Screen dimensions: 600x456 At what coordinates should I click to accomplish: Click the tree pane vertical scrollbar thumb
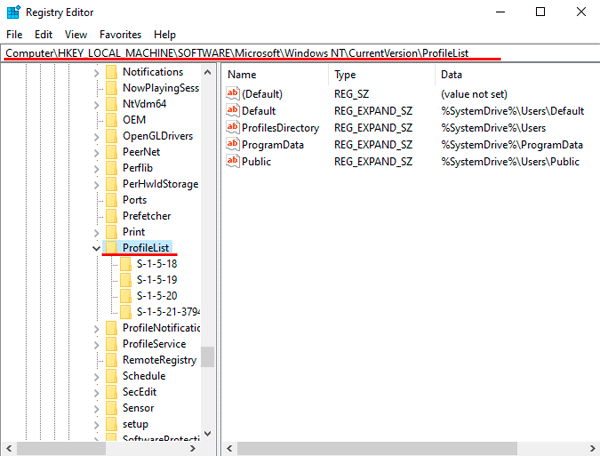[207, 357]
